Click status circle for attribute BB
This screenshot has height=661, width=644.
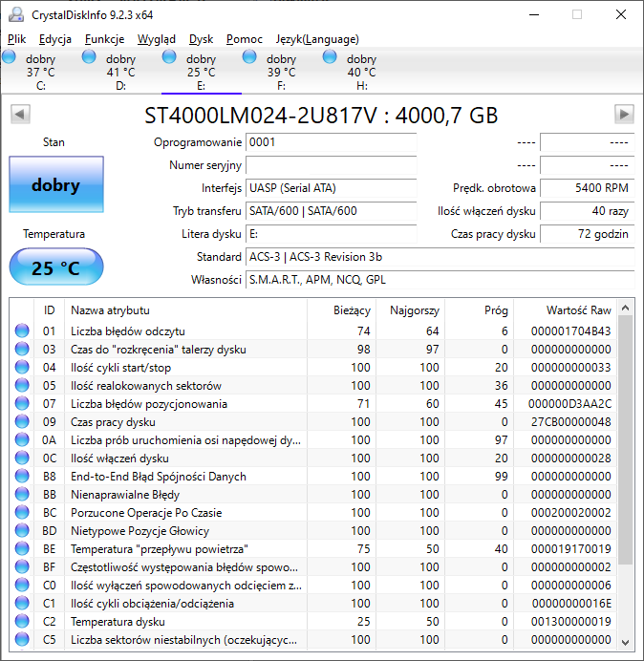click(x=22, y=494)
